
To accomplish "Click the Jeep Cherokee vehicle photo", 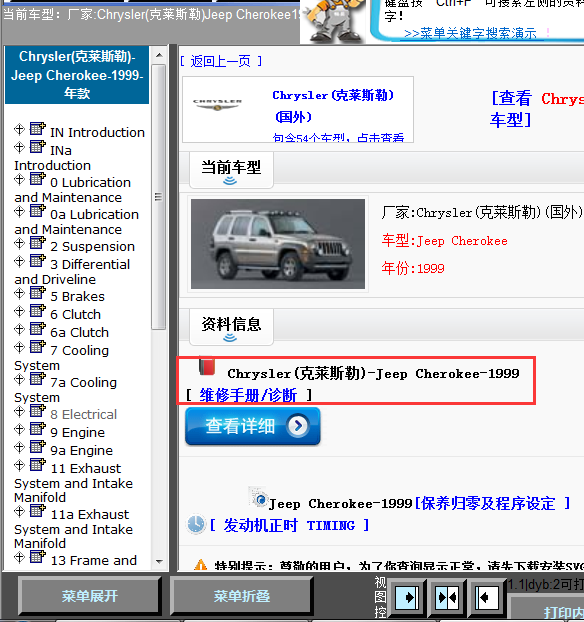I will pyautogui.click(x=278, y=244).
